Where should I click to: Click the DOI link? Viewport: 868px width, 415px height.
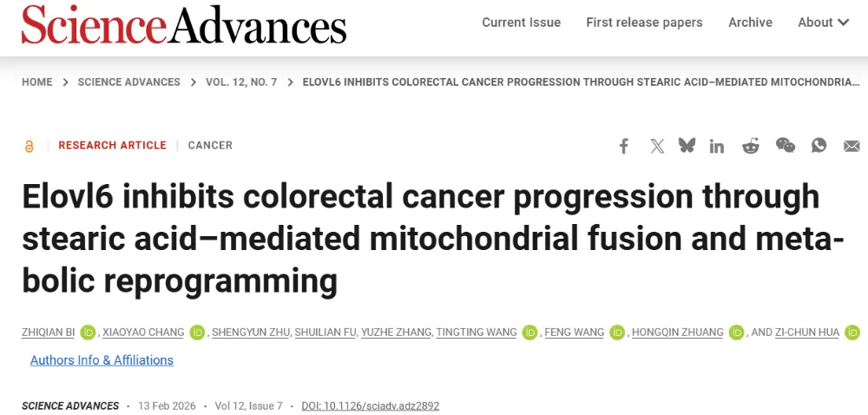[371, 405]
